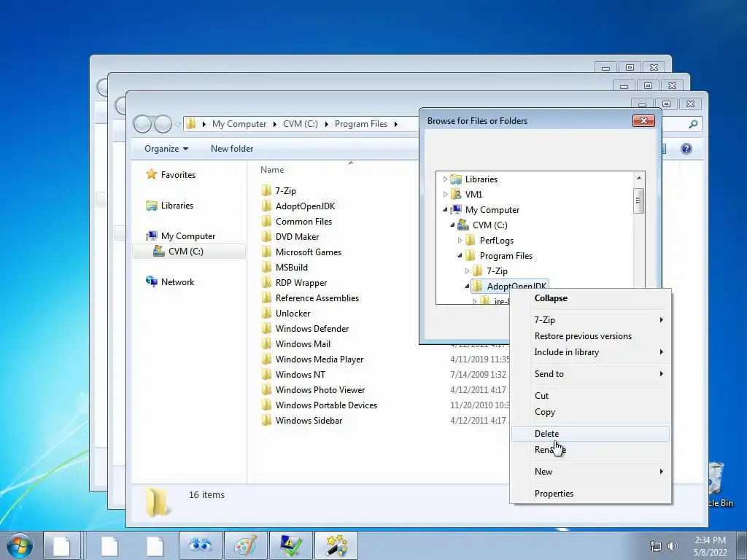Select the Windows Sidebar folder
This screenshot has height=560, width=747.
[302, 420]
